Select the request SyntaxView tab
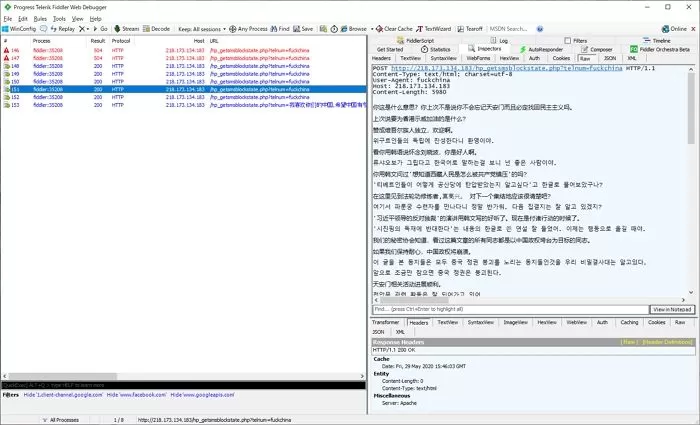Viewport: 700px width, 425px height. [443, 58]
